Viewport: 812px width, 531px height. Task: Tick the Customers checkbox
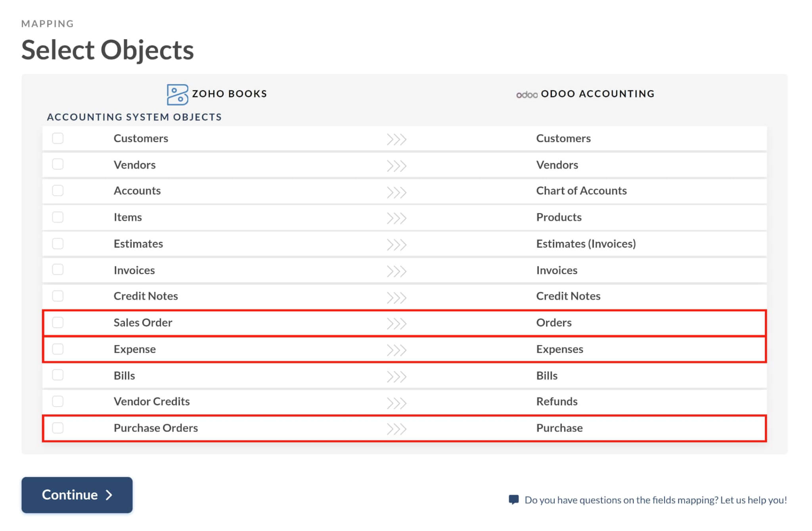[58, 138]
